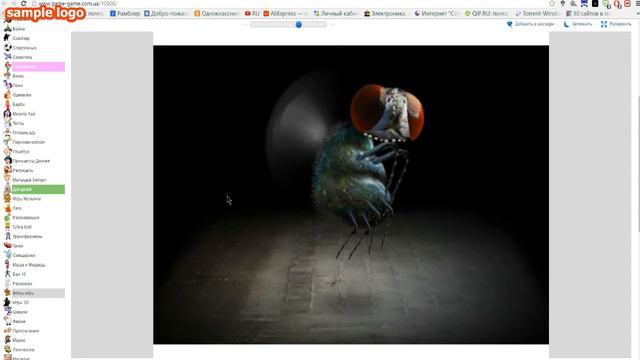640x360 pixels.
Task: Click the tank icon beside Война
Action: pos(8,29)
